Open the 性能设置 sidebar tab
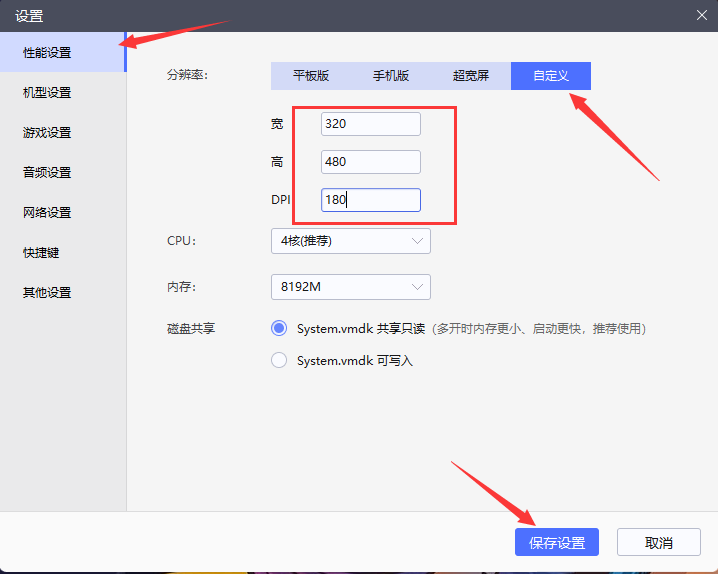 pos(48,52)
